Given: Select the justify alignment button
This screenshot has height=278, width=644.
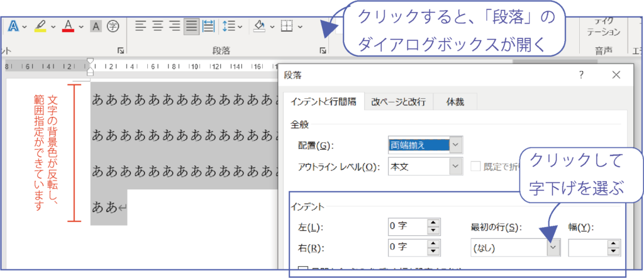Looking at the screenshot, I should [191, 26].
